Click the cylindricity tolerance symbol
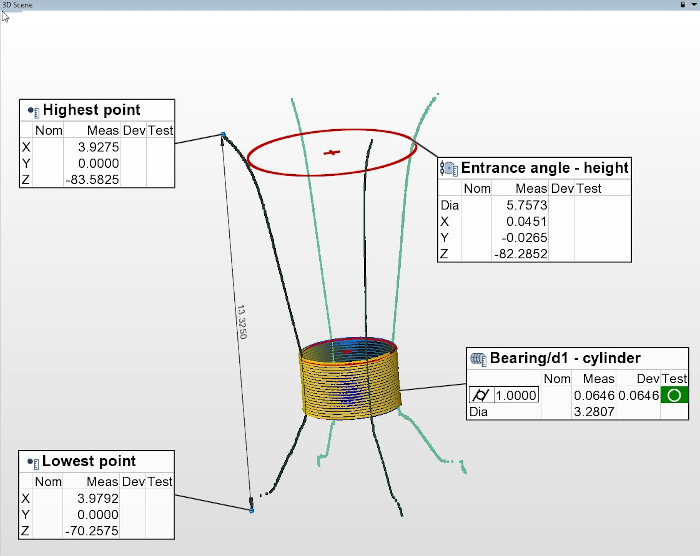Screen dimensions: 700x556 [480, 395]
